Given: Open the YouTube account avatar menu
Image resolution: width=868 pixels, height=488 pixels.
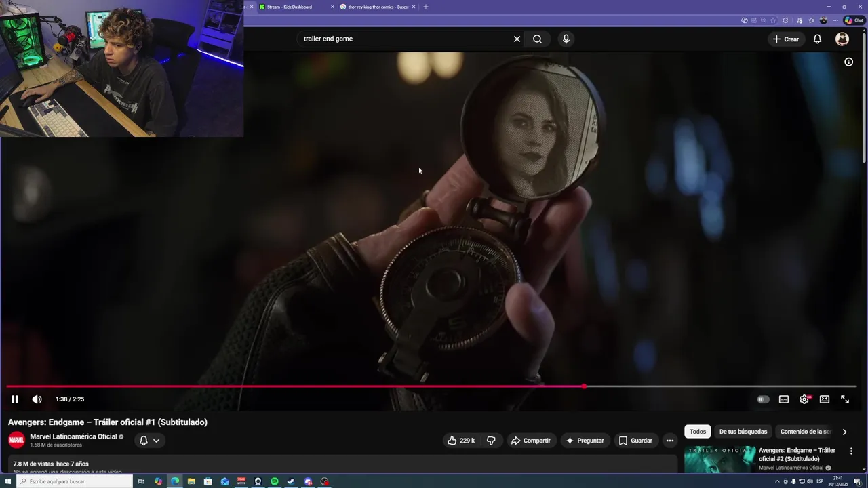Looking at the screenshot, I should click(x=842, y=39).
